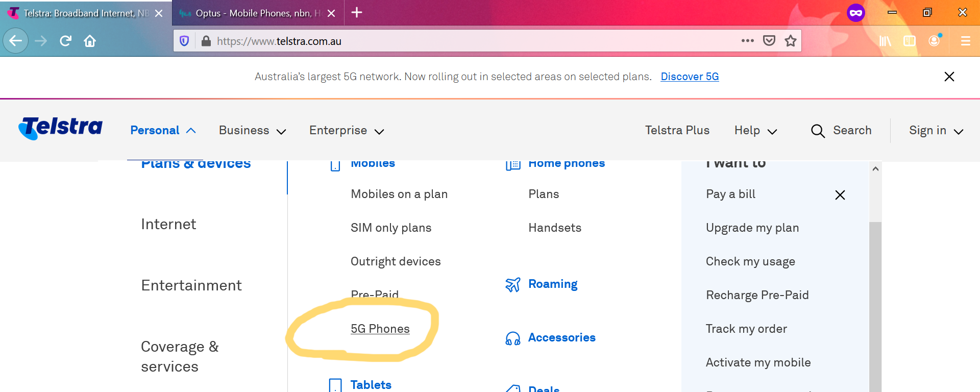This screenshot has width=980, height=392.
Task: Click the Firefox home icon
Action: 90,41
